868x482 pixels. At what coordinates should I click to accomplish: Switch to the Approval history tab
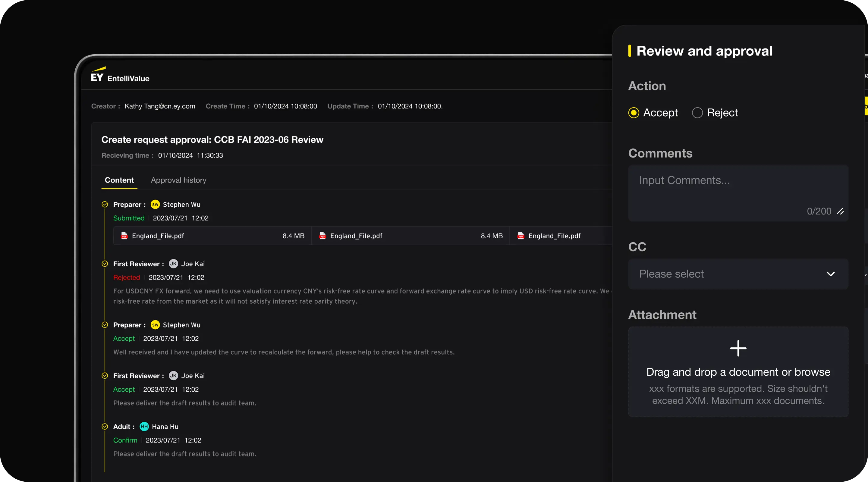pos(179,180)
